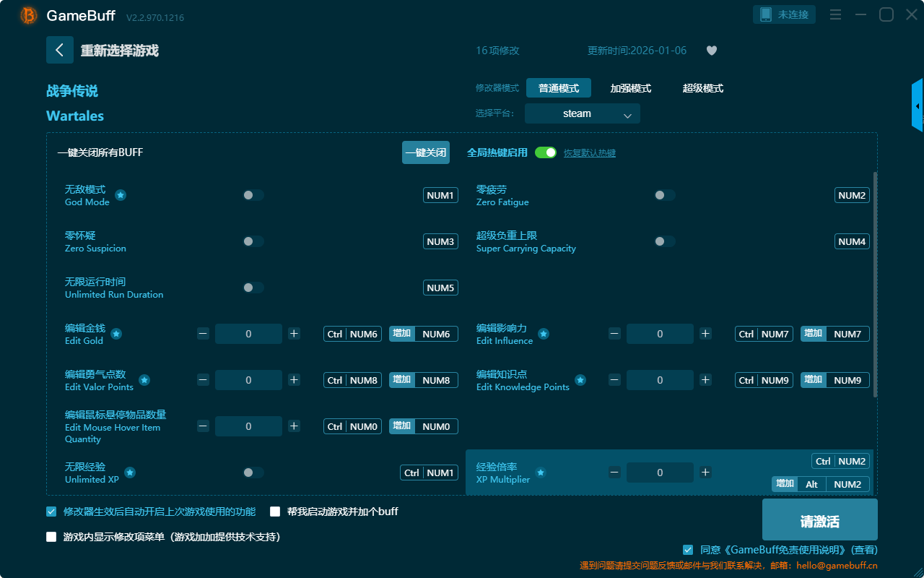Click the back arrow to reselect game

click(x=60, y=50)
